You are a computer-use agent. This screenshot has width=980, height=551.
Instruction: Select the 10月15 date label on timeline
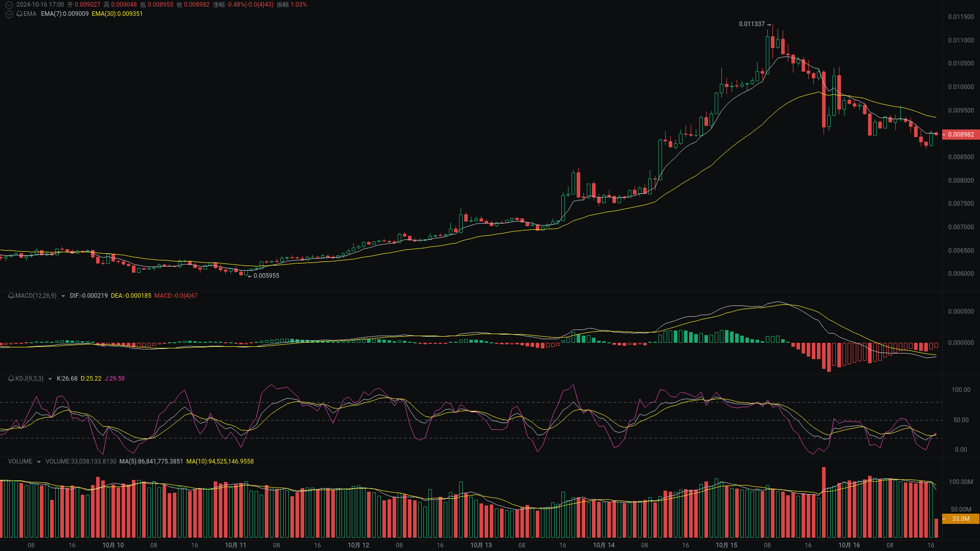727,545
